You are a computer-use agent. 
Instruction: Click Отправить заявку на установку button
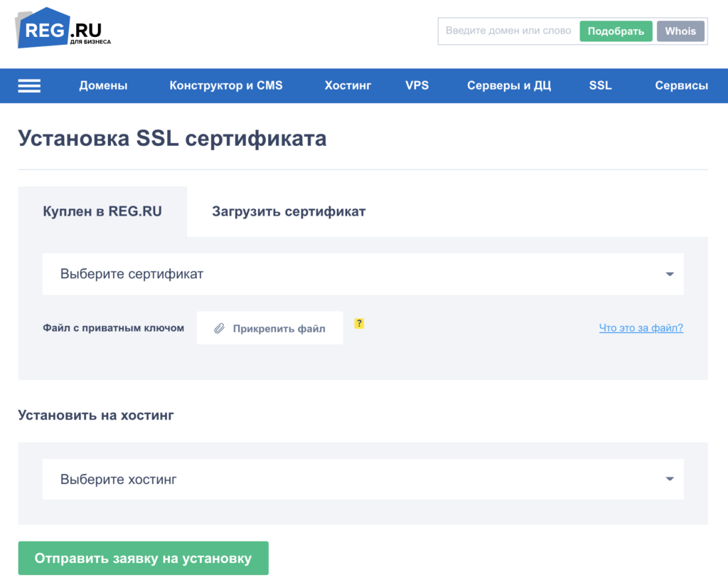[x=143, y=559]
